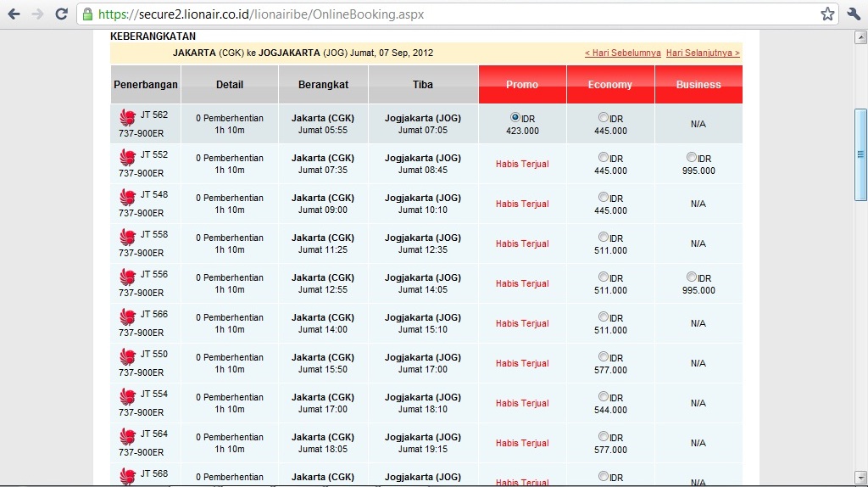Select Economy fare 511.000 for JT 556
Viewport: 868px width, 487px height.
pos(604,277)
